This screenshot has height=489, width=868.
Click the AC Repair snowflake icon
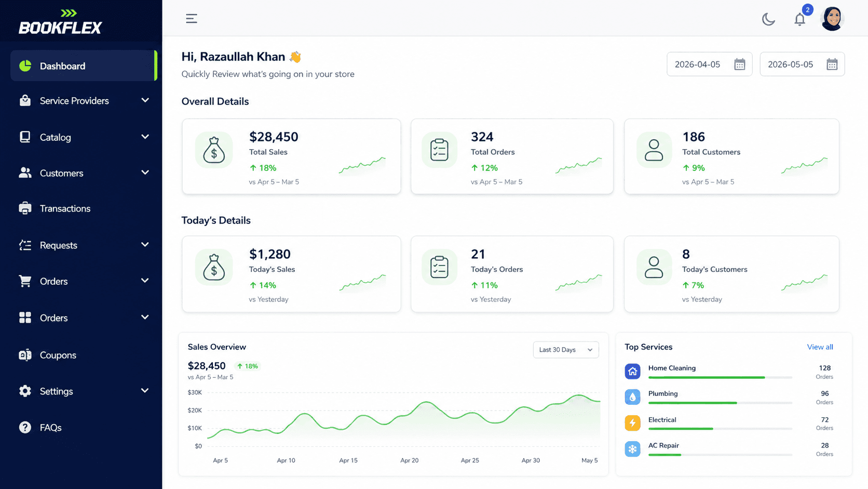click(x=632, y=449)
